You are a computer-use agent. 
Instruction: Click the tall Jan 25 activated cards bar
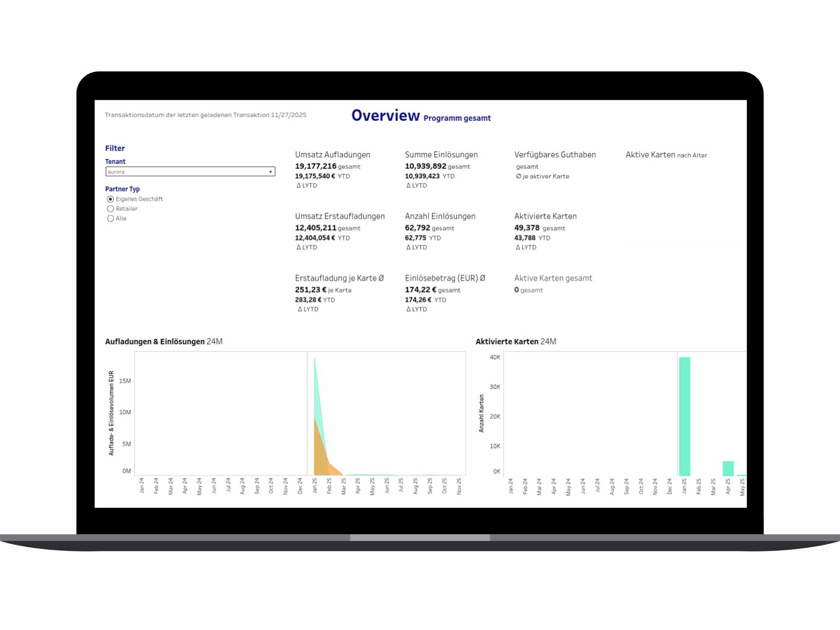click(685, 416)
